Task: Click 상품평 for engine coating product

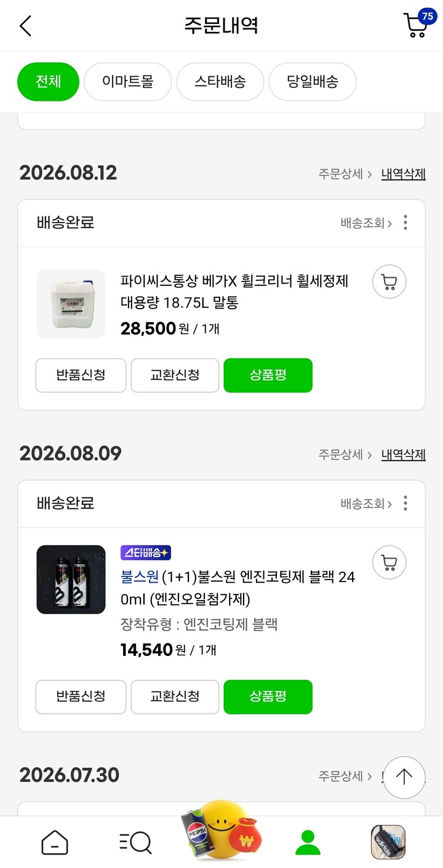Action: point(268,697)
